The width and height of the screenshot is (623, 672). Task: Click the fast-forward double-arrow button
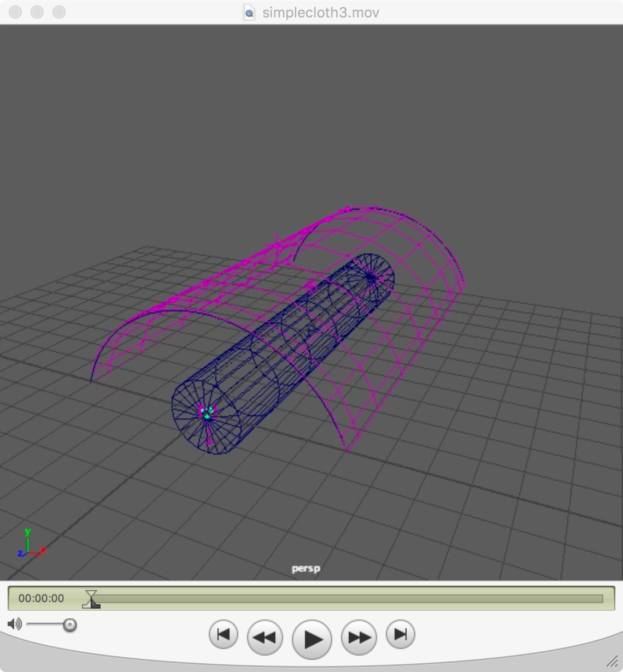[359, 637]
